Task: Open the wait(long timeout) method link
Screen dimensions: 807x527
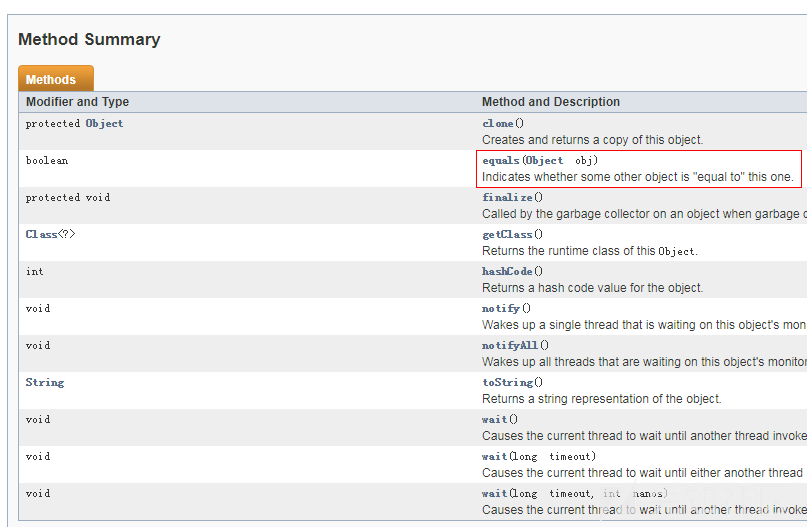Action: (495, 457)
